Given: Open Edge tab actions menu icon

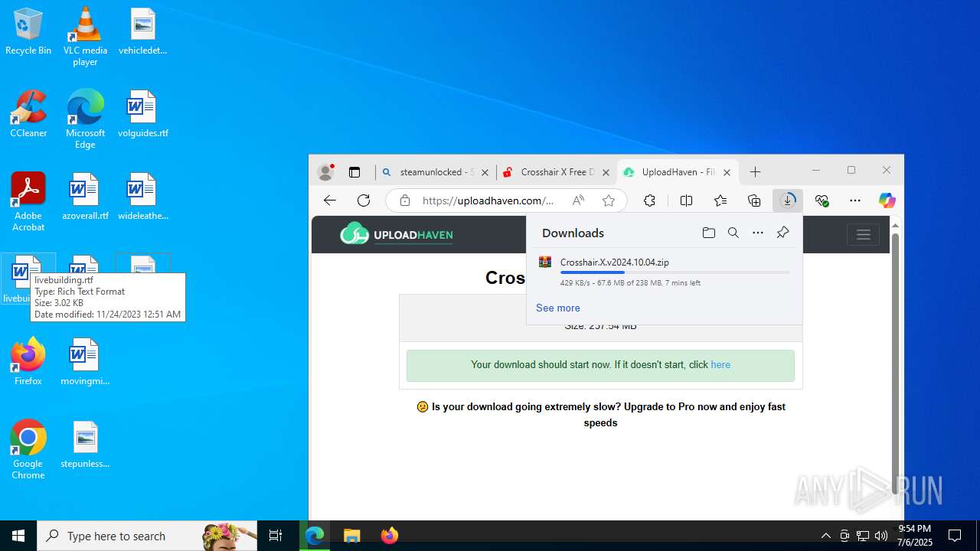Looking at the screenshot, I should click(x=354, y=172).
